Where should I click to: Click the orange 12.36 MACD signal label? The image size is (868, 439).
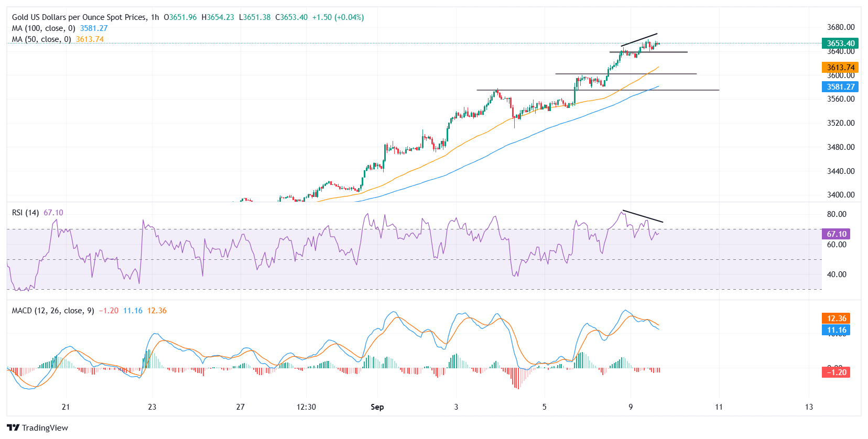(x=836, y=319)
